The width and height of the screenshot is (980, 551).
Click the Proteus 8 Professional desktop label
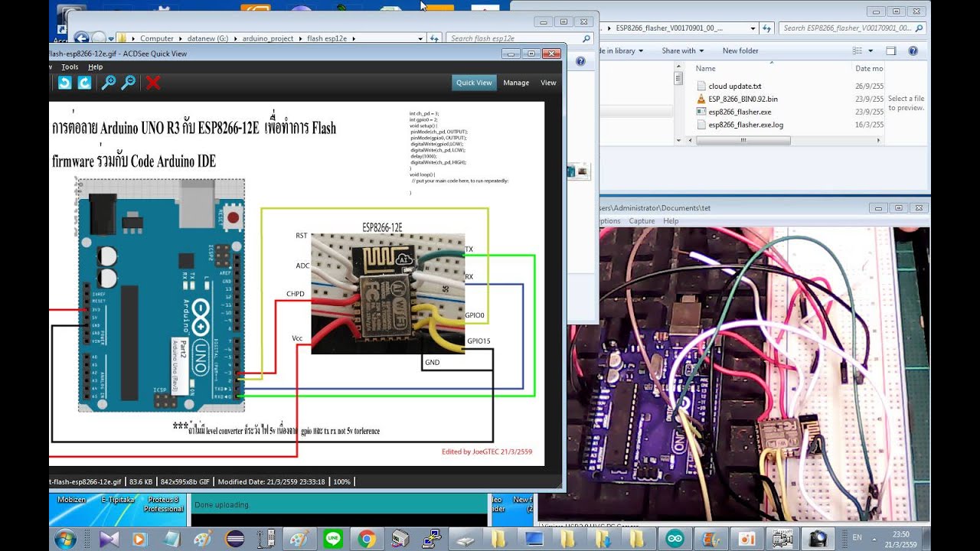(164, 504)
